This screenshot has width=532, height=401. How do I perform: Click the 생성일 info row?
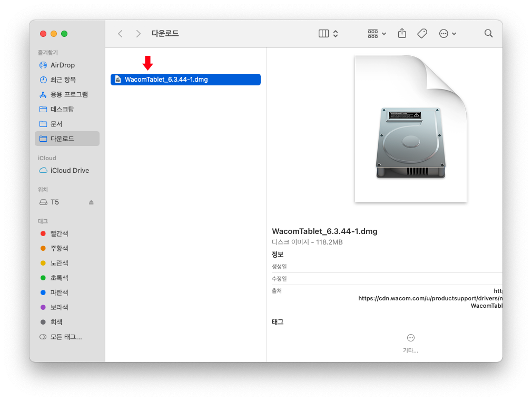click(x=387, y=267)
